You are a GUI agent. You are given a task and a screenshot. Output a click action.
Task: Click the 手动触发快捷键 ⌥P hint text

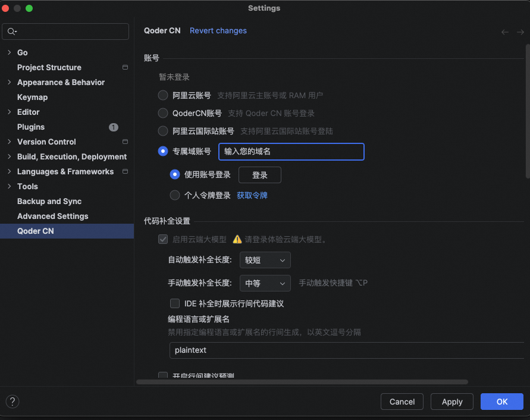[333, 283]
